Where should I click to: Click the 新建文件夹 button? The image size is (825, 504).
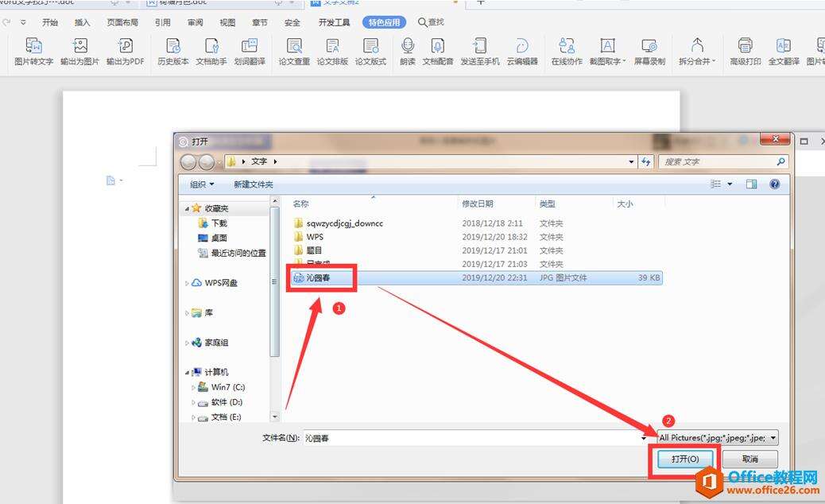click(x=253, y=184)
